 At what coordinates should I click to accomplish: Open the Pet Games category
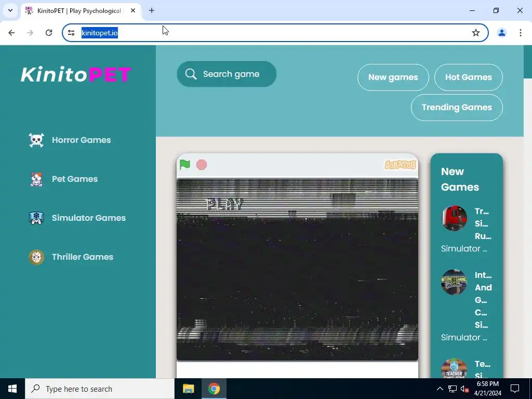point(75,179)
